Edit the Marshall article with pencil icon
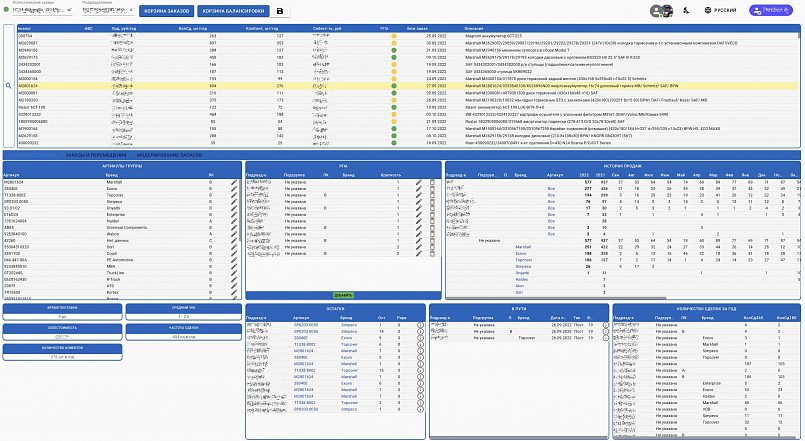The height and width of the screenshot is (441, 805). tap(234, 182)
